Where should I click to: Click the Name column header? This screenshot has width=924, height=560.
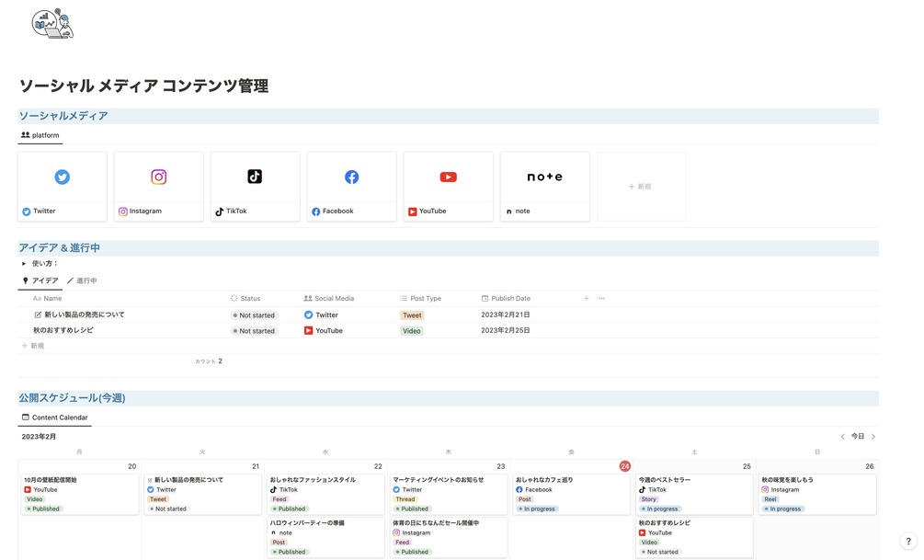click(47, 298)
